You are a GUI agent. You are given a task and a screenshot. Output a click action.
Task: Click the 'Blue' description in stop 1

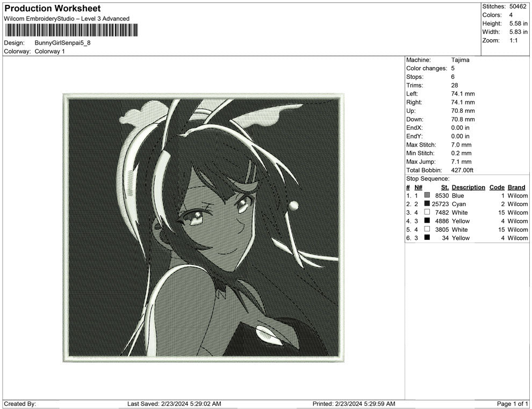click(x=458, y=195)
